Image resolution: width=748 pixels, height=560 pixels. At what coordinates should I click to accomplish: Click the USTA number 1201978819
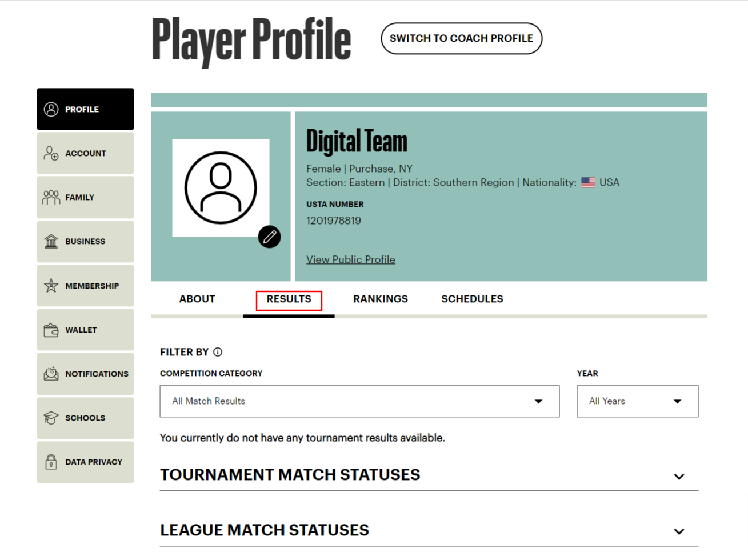[334, 221]
